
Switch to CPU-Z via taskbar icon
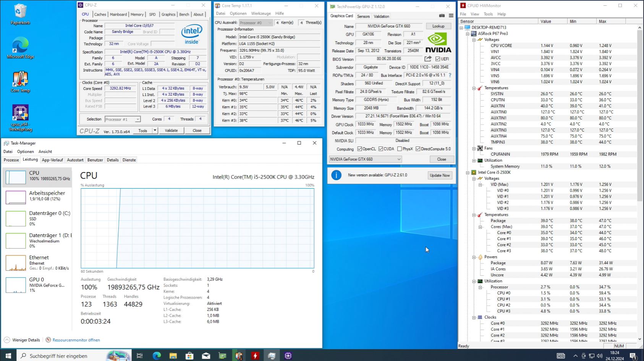[x=288, y=356]
